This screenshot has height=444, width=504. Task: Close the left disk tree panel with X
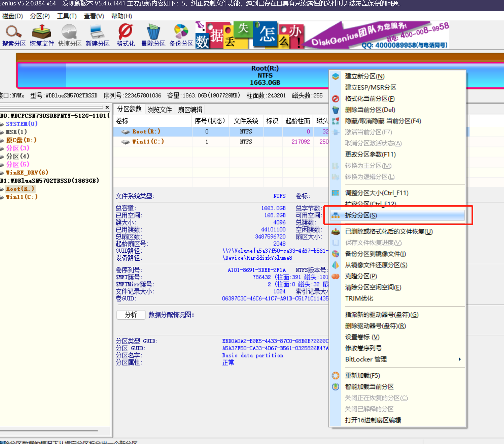pos(107,108)
